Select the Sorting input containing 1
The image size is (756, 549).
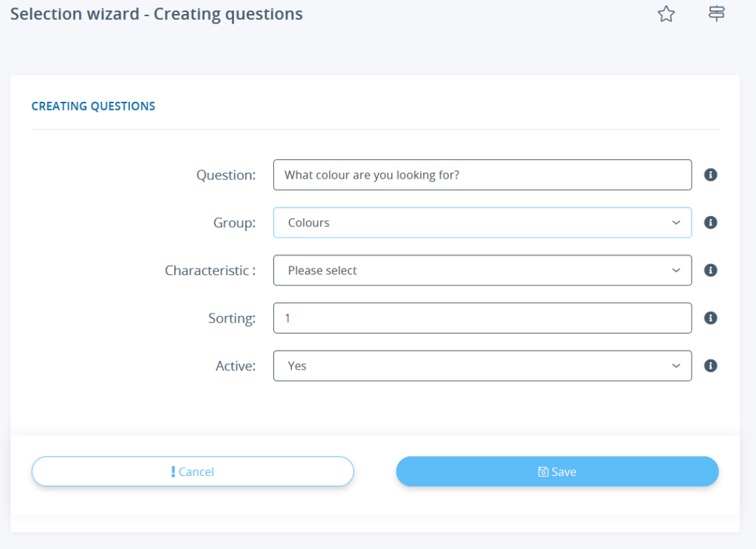482,317
